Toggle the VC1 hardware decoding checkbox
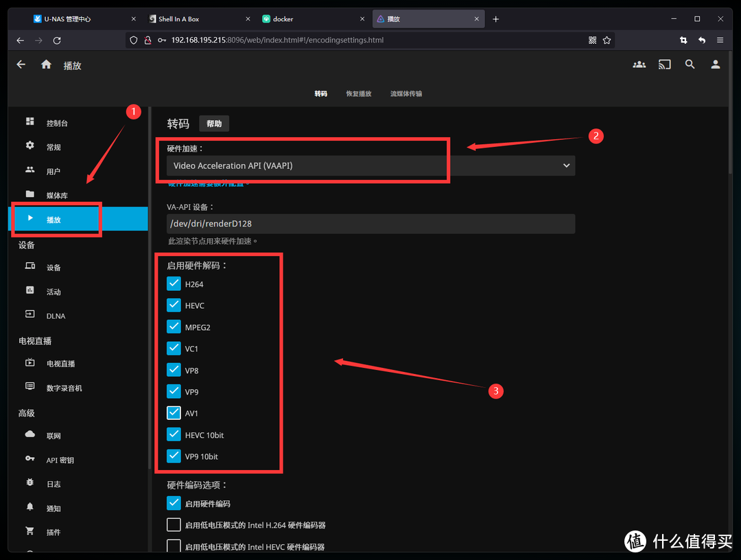This screenshot has width=741, height=560. pos(174,349)
